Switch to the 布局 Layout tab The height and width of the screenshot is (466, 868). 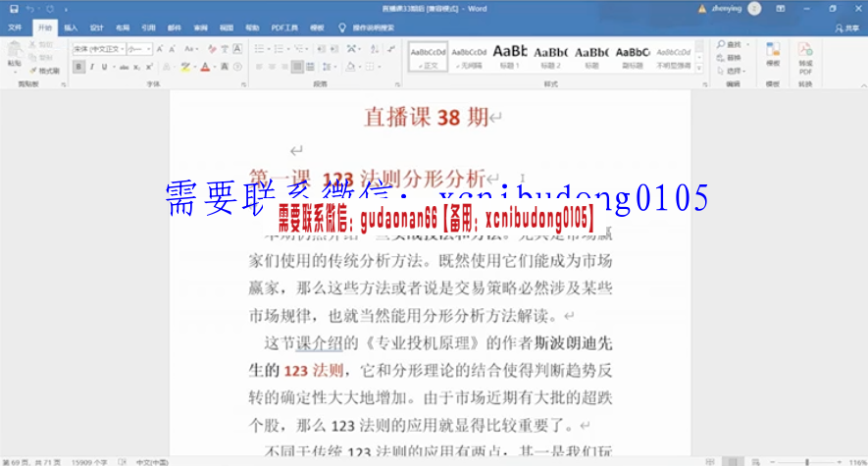point(123,27)
